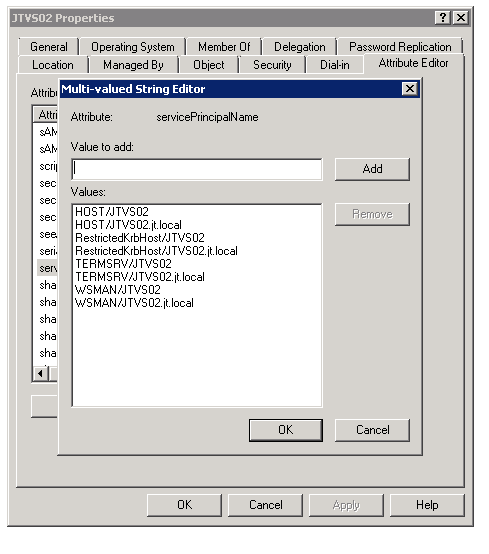Viewport: 489px width, 554px height.
Task: Click the Help button at bottom
Action: 427,505
